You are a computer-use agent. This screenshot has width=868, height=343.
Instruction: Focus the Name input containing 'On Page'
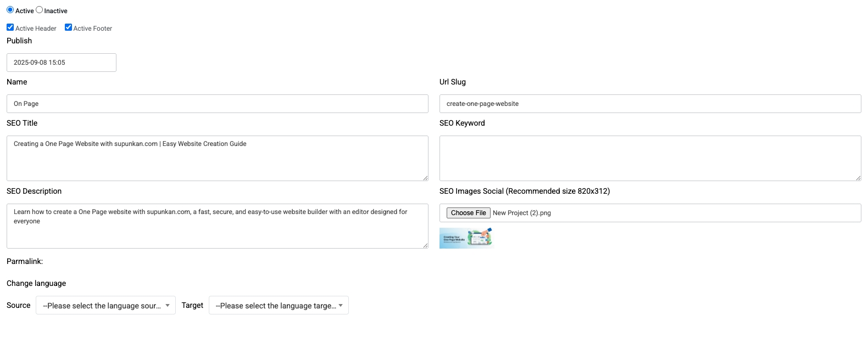tap(217, 104)
